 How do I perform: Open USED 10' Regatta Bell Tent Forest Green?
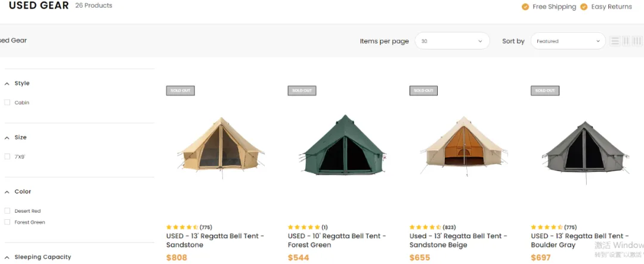coord(336,240)
